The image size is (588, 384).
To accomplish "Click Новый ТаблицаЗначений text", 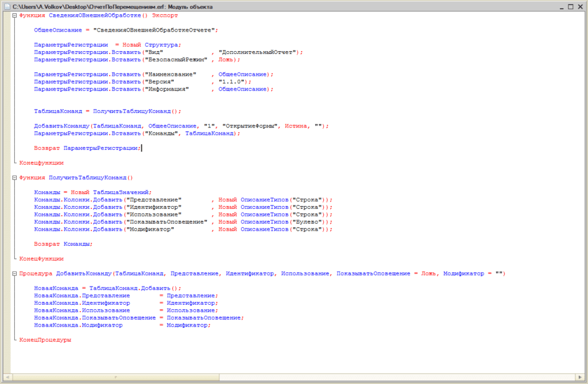I will pyautogui.click(x=110, y=192).
